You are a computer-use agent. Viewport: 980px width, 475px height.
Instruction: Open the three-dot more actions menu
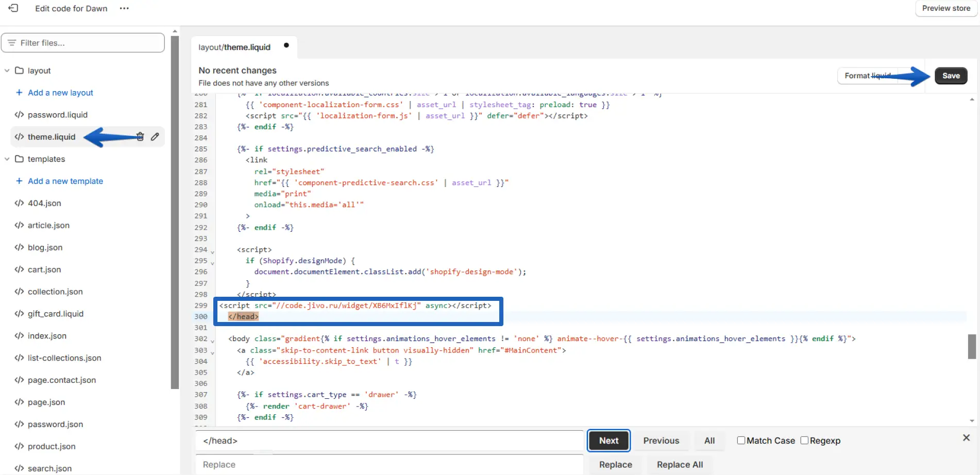click(x=124, y=8)
